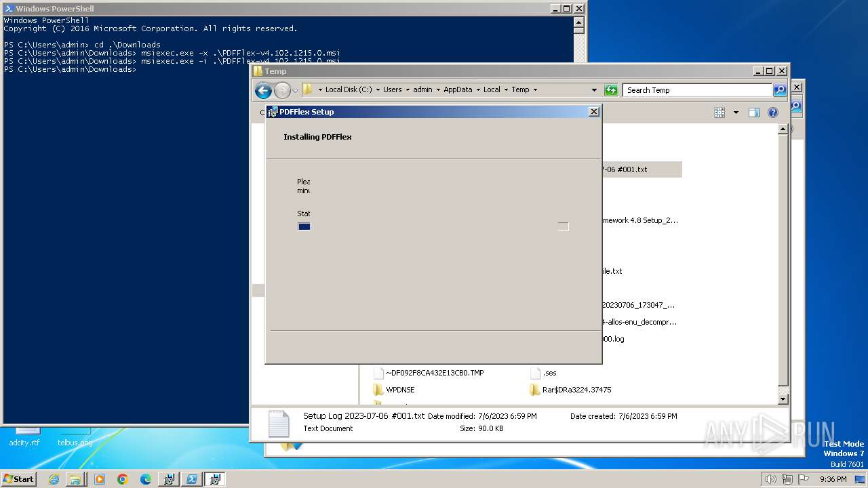
Task: Navigate to admin breadcrumb
Action: pyautogui.click(x=422, y=89)
